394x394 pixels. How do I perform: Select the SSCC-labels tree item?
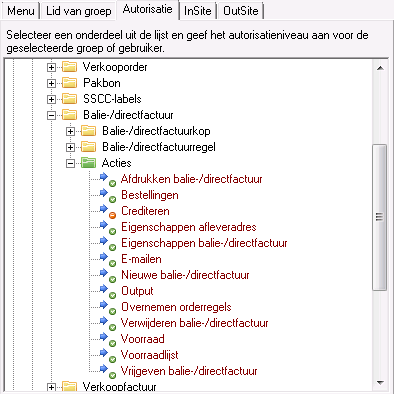112,99
